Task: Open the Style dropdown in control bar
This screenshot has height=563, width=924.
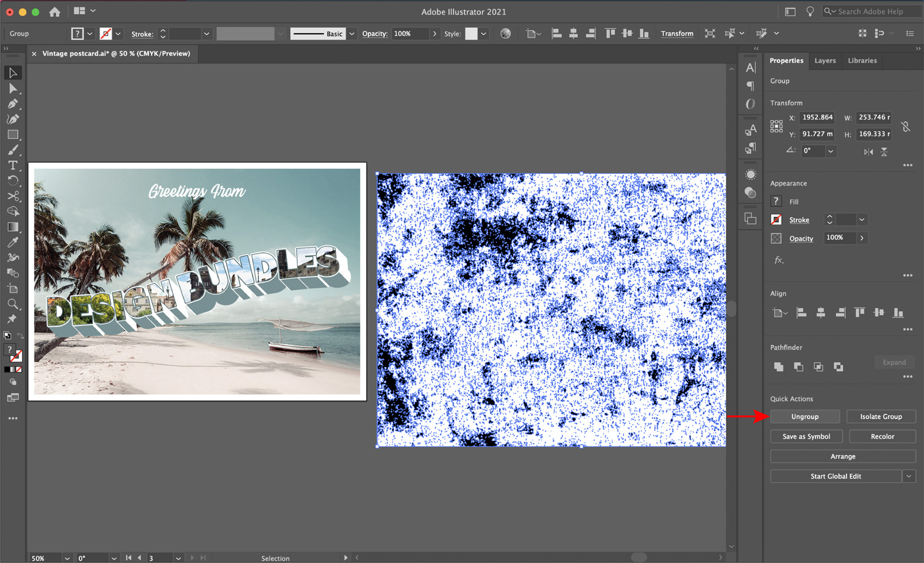Action: [484, 34]
